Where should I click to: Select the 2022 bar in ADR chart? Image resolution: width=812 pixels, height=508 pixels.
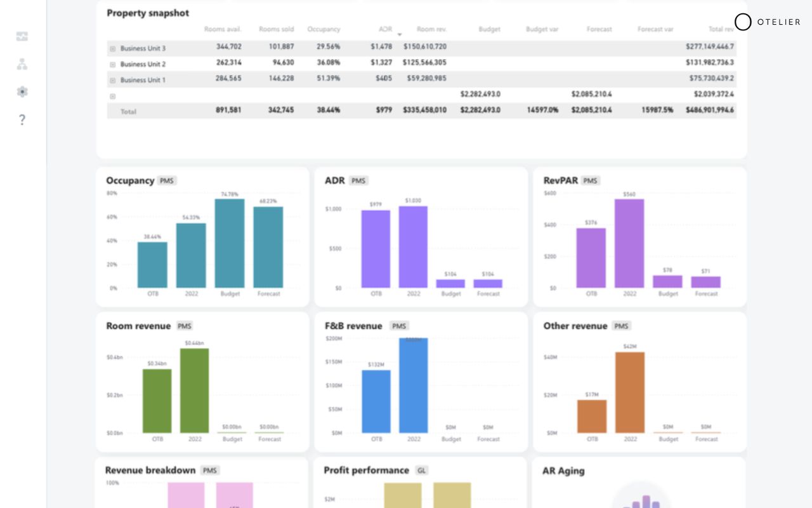tap(413, 247)
